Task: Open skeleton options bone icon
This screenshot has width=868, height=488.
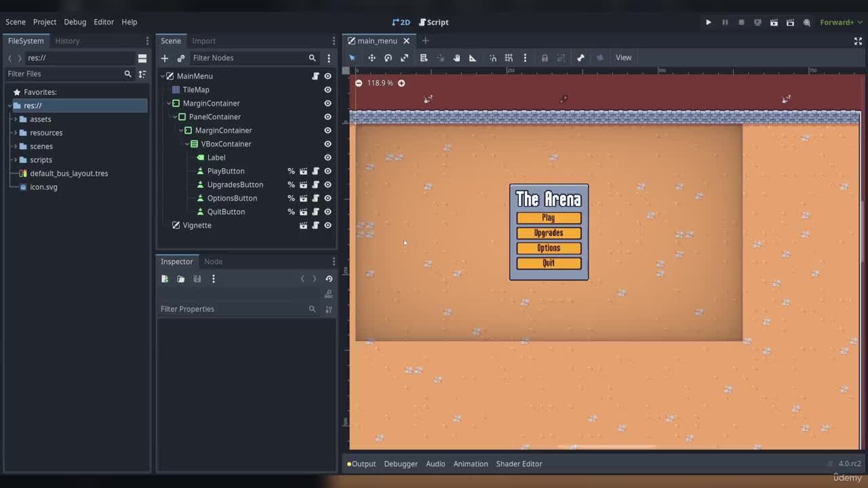Action: tap(580, 58)
